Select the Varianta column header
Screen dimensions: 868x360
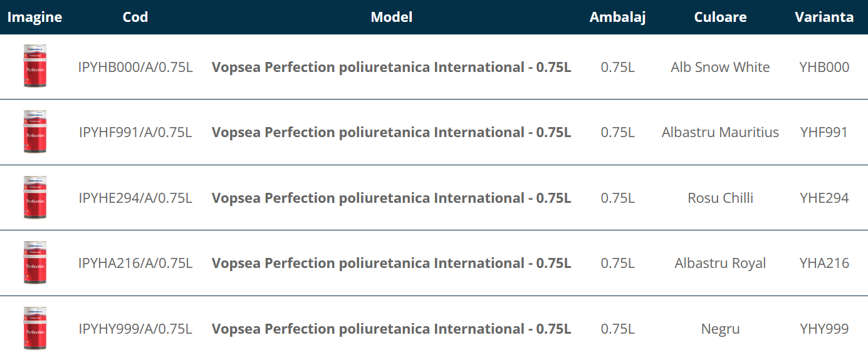click(x=824, y=17)
